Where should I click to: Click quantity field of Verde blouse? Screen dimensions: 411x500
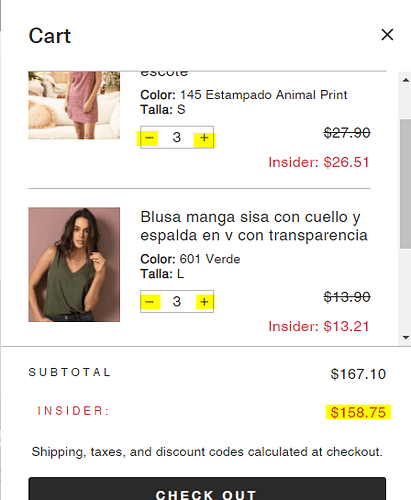coord(177,302)
